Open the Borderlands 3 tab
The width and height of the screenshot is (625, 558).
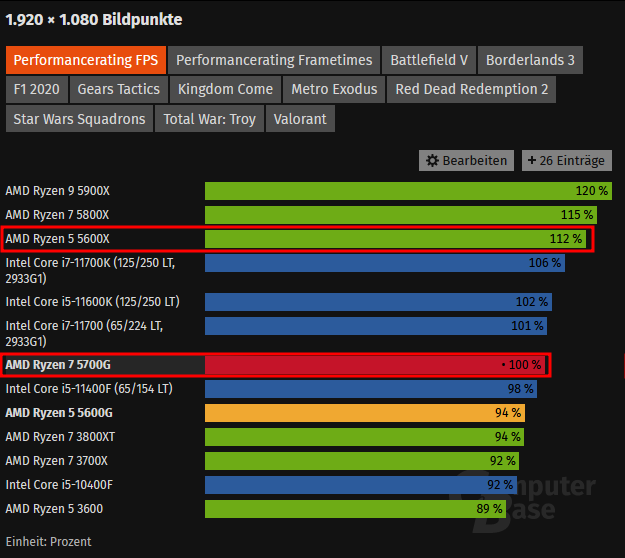point(530,60)
